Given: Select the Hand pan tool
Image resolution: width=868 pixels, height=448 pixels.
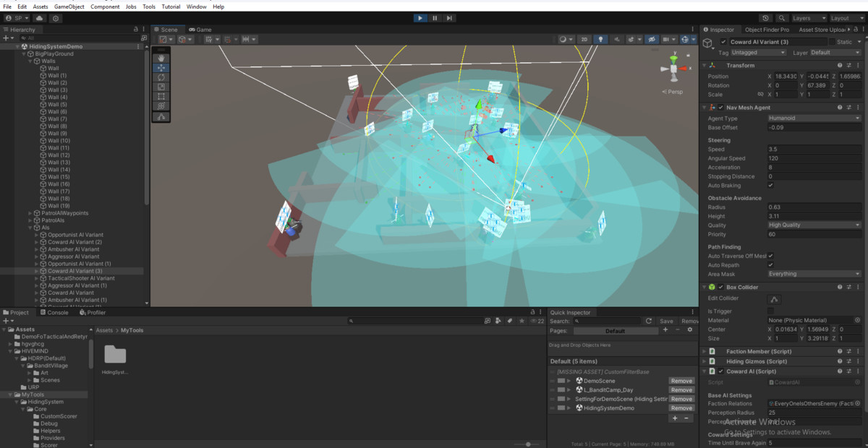Looking at the screenshot, I should (x=161, y=58).
